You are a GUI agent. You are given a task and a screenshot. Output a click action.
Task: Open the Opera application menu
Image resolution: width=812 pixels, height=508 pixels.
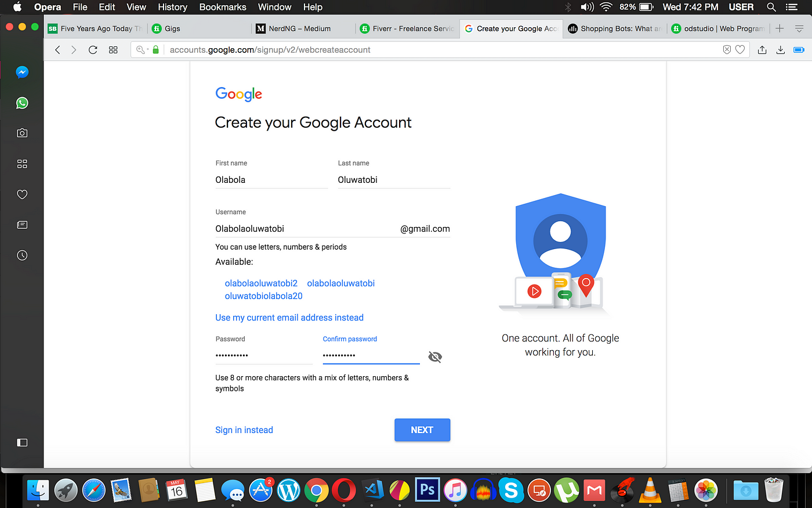coord(48,7)
